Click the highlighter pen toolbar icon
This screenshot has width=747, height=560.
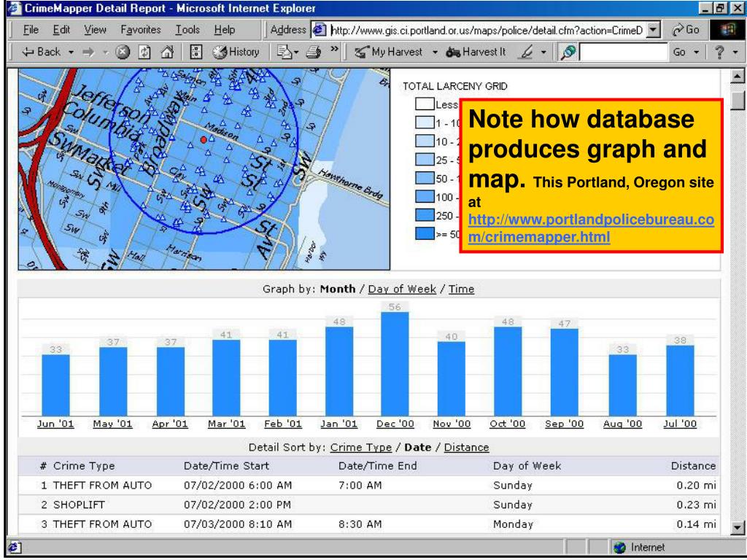pyautogui.click(x=526, y=52)
